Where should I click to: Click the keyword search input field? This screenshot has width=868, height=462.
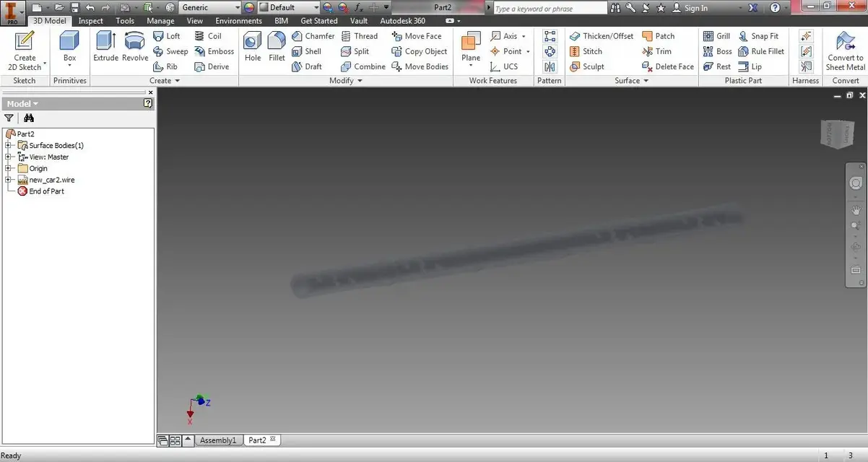550,8
